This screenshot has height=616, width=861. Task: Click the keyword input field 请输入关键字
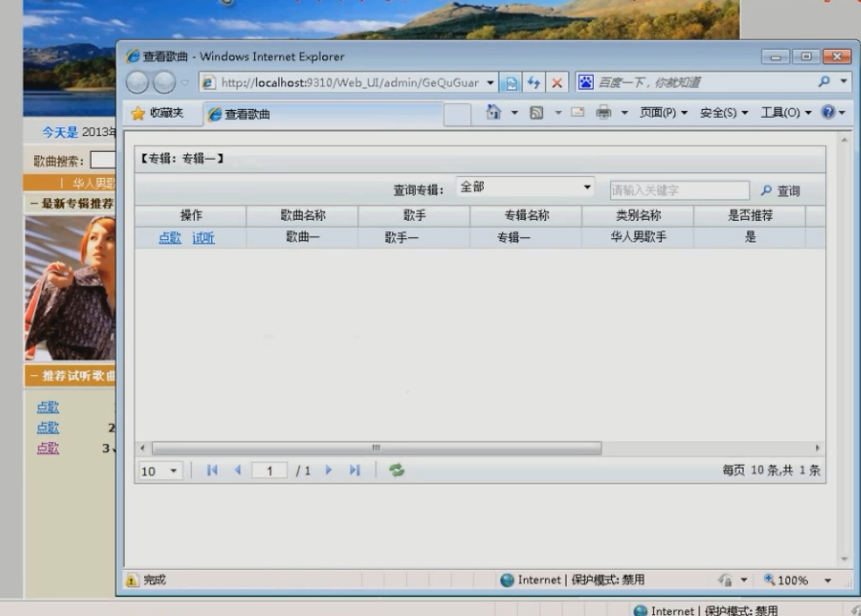[679, 190]
